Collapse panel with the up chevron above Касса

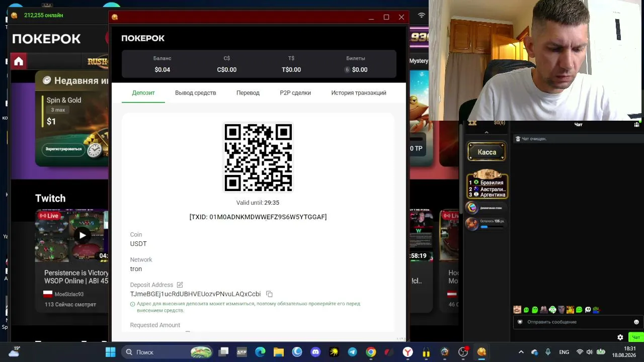click(487, 133)
